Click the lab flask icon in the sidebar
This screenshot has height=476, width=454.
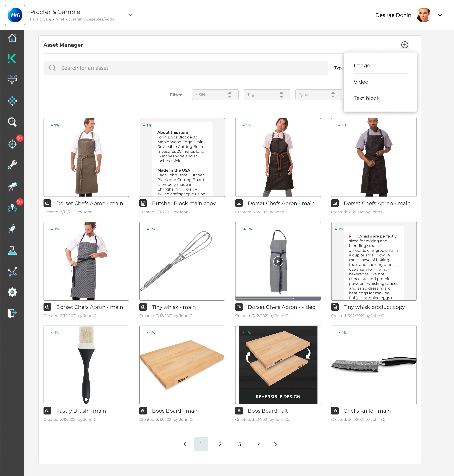[x=12, y=250]
